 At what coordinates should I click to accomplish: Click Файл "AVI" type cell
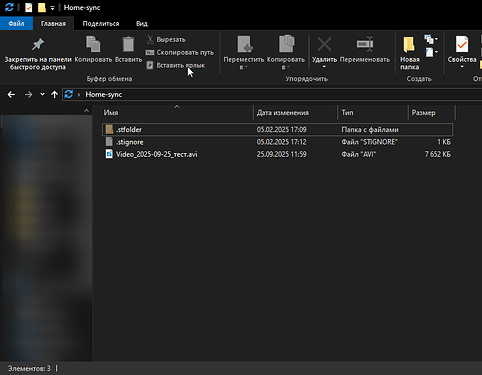(x=358, y=154)
